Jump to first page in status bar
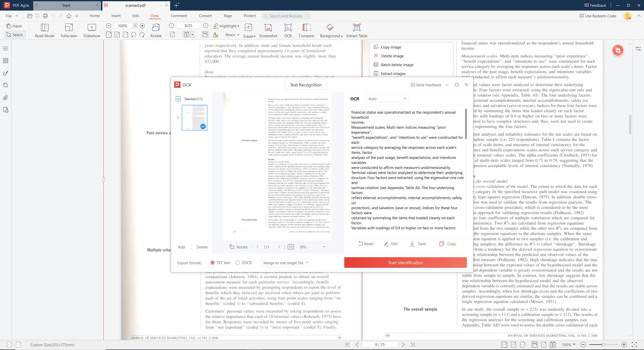The width and height of the screenshot is (644, 350). point(348,344)
